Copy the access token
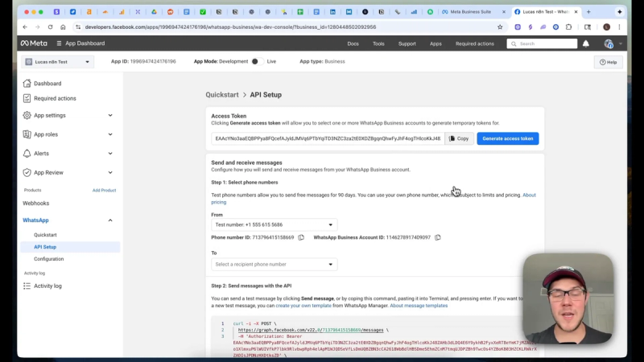This screenshot has width=644, height=362. tap(459, 138)
